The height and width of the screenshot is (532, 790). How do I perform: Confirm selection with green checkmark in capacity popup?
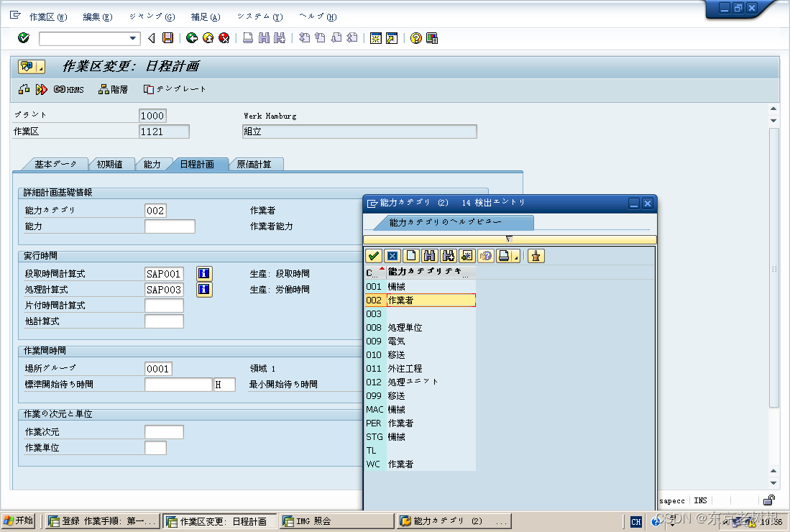tap(372, 255)
